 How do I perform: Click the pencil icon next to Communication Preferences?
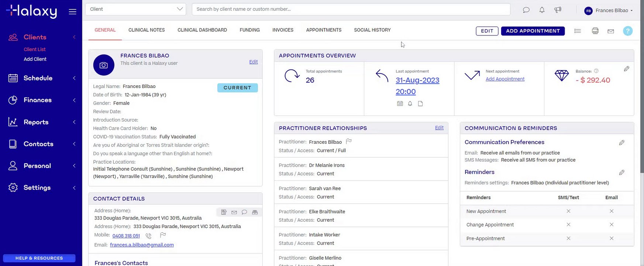pos(621,143)
